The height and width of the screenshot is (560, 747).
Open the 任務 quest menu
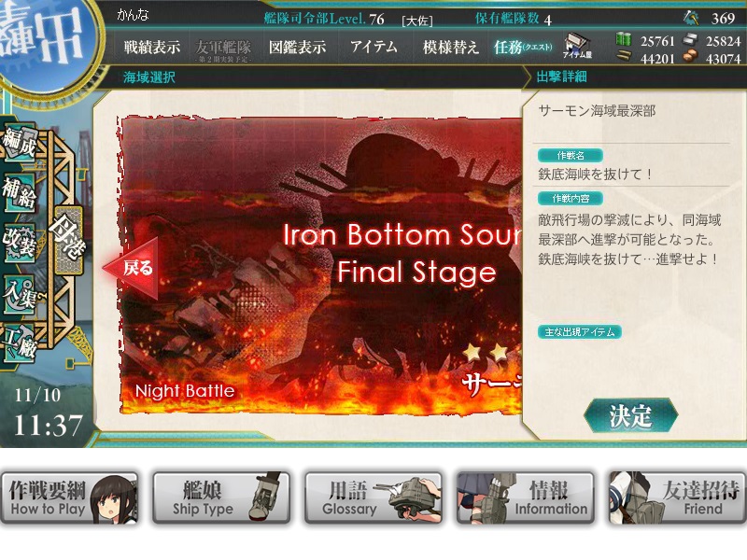click(523, 47)
